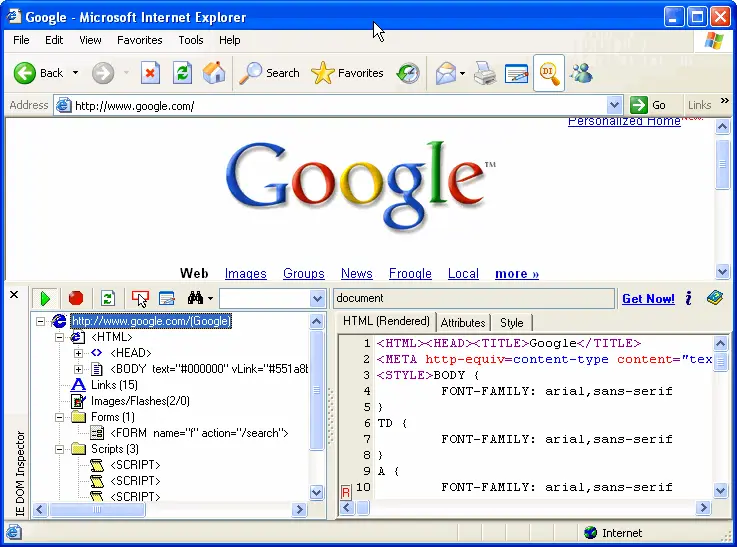Open the help book icon

pos(714,298)
